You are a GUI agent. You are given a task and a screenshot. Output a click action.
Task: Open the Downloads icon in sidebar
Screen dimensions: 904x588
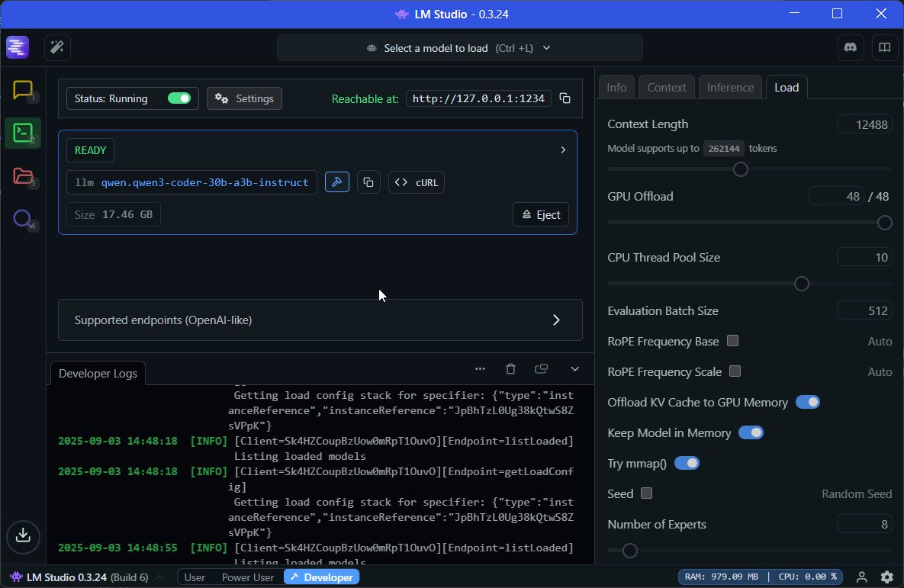[23, 535]
